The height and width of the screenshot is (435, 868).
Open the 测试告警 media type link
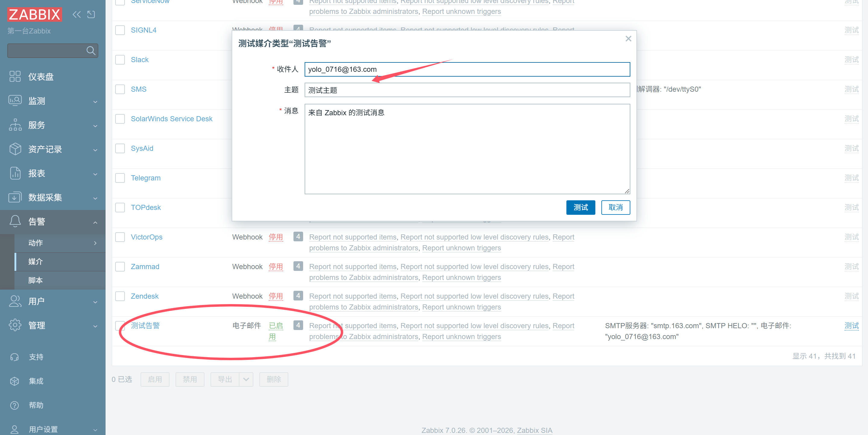pos(145,325)
